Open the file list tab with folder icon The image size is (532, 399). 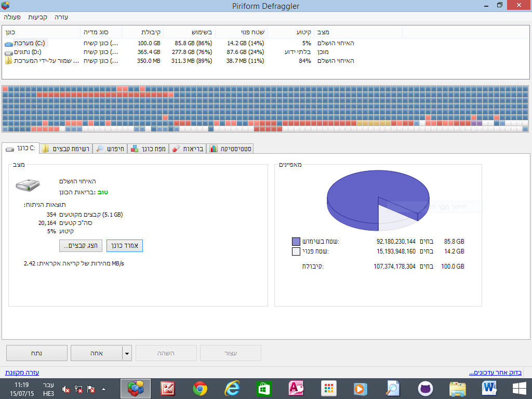(x=66, y=149)
